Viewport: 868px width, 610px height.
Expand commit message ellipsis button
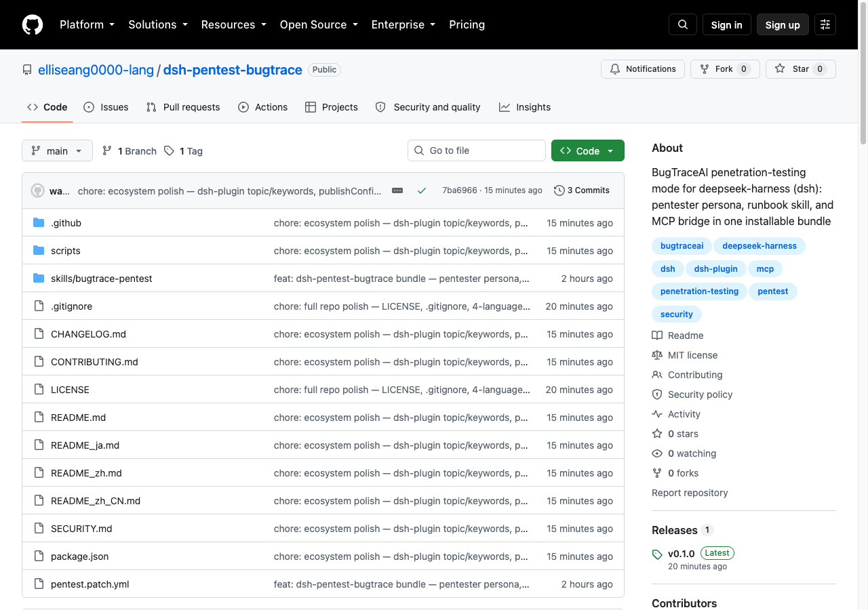(x=397, y=190)
